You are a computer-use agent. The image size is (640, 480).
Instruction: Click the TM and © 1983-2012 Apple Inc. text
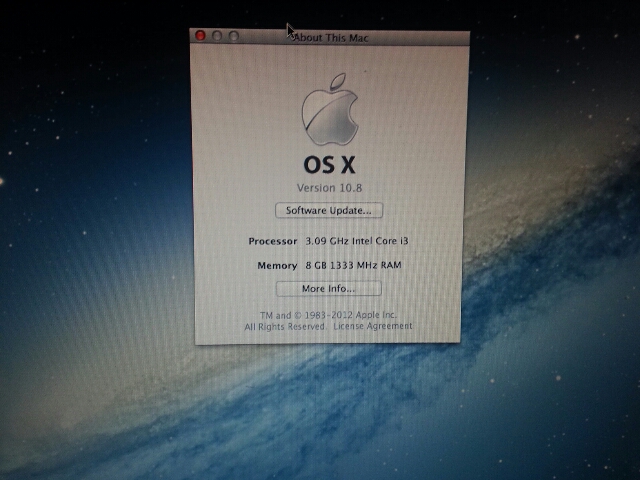coord(329,315)
